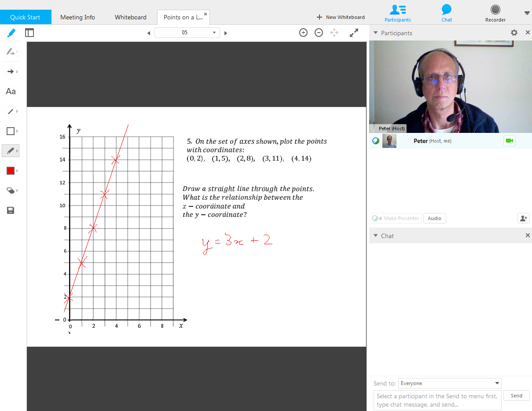Click New Whiteboard button
The width and height of the screenshot is (532, 411).
tap(341, 17)
